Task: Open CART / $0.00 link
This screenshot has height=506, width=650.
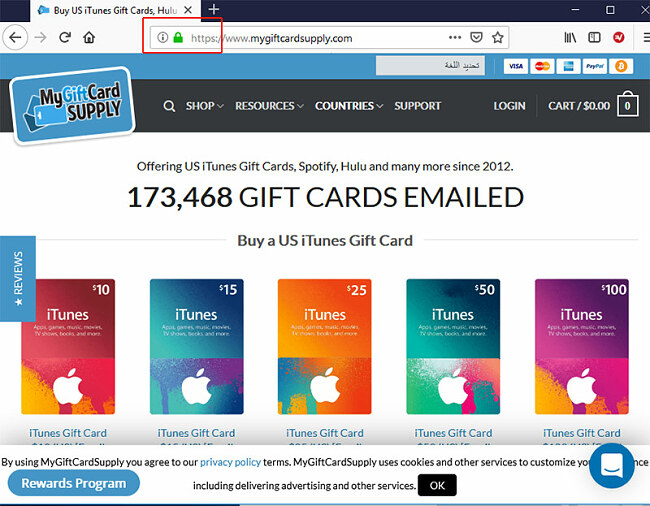Action: tap(579, 106)
